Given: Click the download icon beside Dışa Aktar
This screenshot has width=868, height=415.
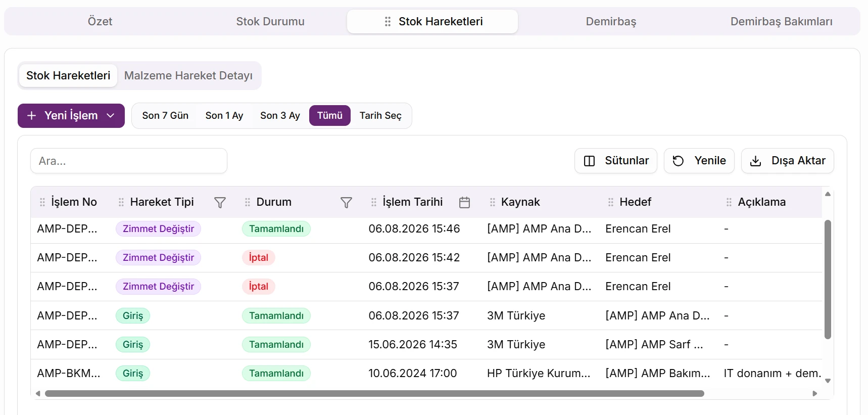Looking at the screenshot, I should (755, 161).
